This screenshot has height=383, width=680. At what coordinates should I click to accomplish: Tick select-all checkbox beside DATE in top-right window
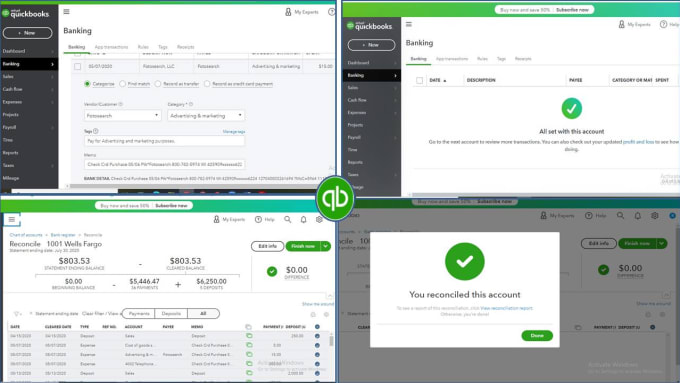(419, 80)
